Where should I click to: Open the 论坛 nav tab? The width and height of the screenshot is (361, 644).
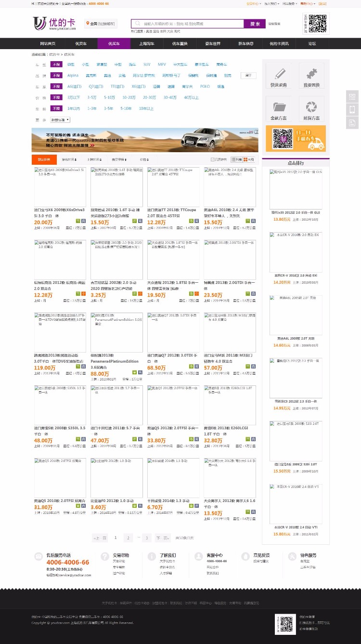(x=312, y=43)
